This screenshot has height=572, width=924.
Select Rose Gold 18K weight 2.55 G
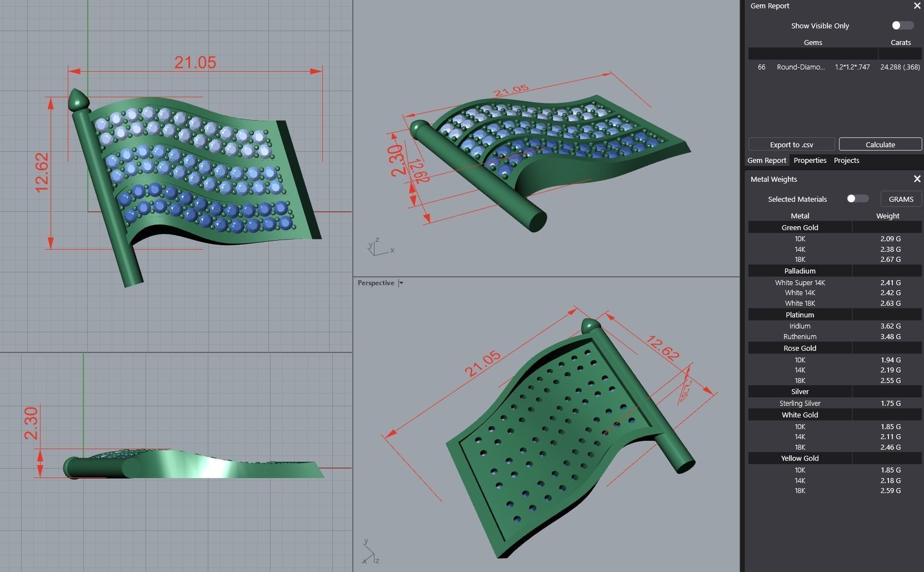[890, 380]
